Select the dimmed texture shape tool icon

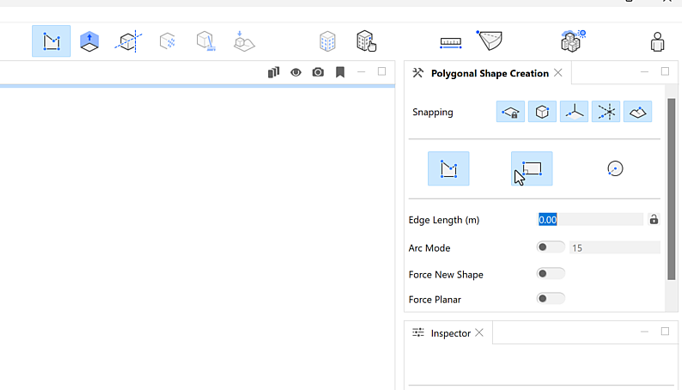[167, 41]
